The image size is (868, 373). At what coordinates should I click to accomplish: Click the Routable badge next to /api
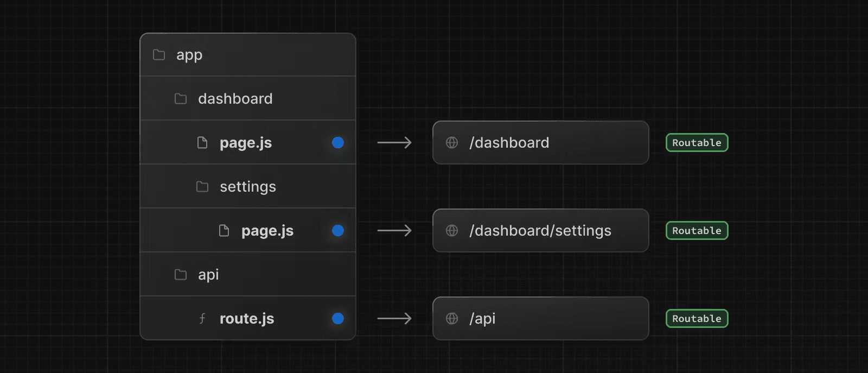[697, 319]
